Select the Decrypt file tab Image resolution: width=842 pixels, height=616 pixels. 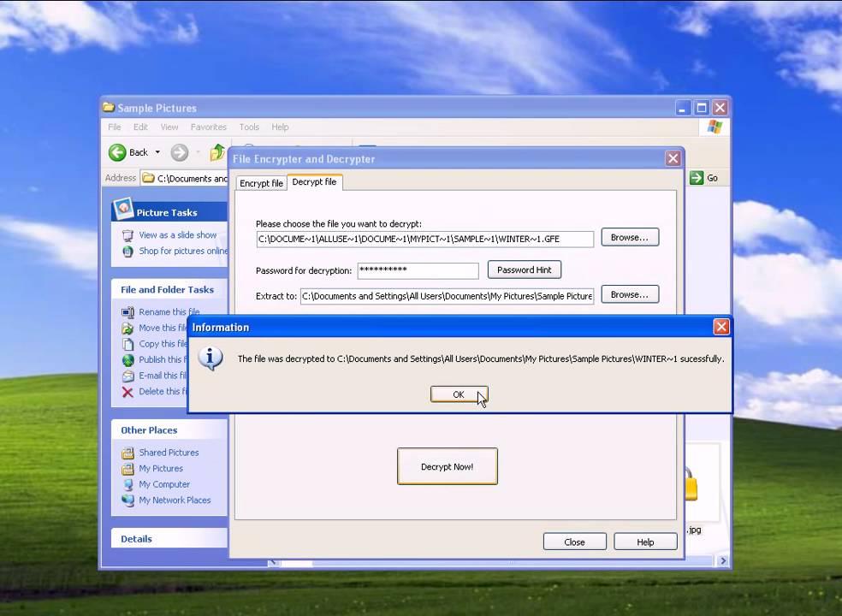tap(314, 182)
